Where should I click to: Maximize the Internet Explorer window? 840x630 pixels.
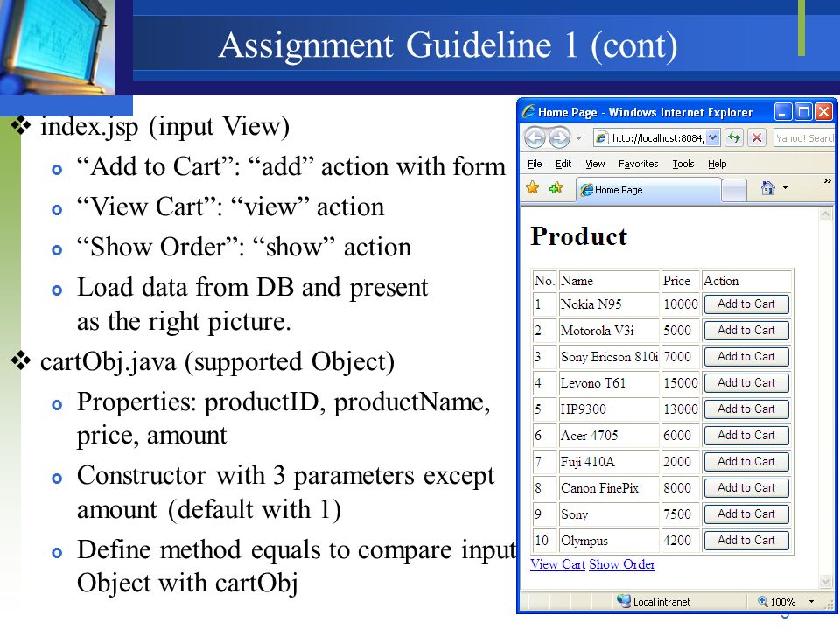[x=803, y=112]
